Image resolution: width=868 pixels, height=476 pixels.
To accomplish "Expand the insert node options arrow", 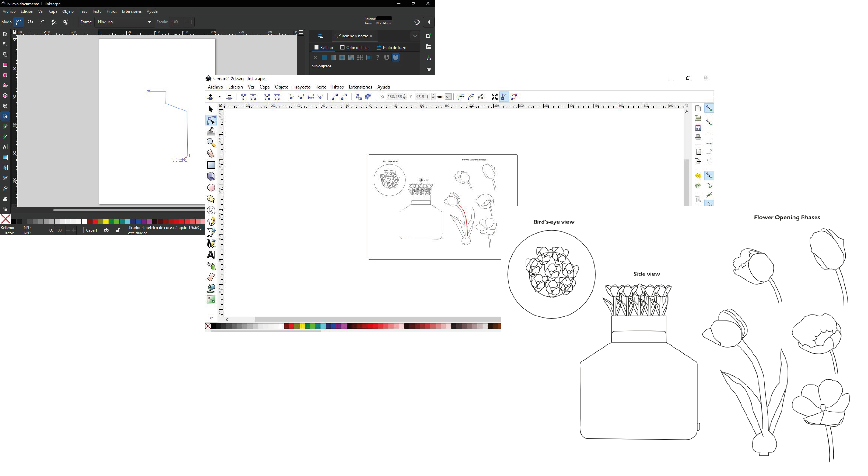I will (x=219, y=97).
